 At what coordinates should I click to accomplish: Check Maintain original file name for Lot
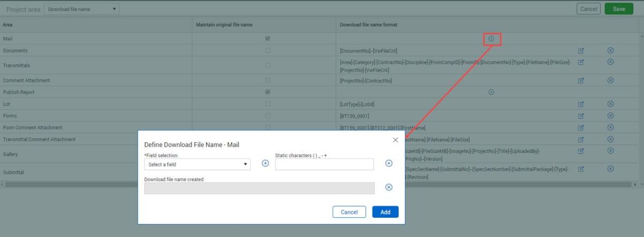coord(268,104)
